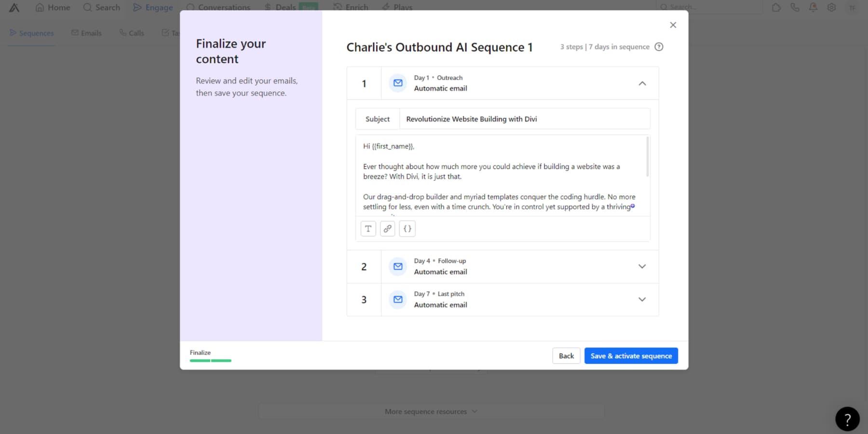Open the help bubble at bottom right
The width and height of the screenshot is (868, 434).
pyautogui.click(x=847, y=419)
